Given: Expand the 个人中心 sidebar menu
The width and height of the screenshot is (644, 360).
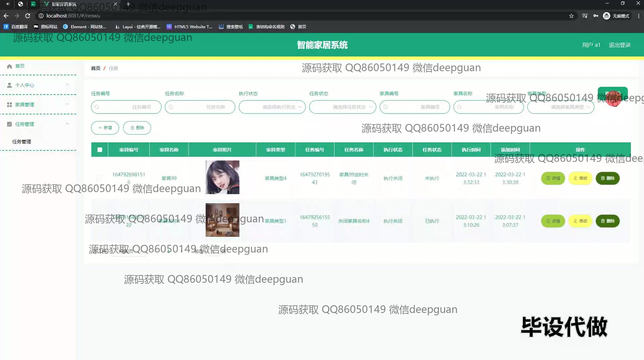Looking at the screenshot, I should pos(38,85).
